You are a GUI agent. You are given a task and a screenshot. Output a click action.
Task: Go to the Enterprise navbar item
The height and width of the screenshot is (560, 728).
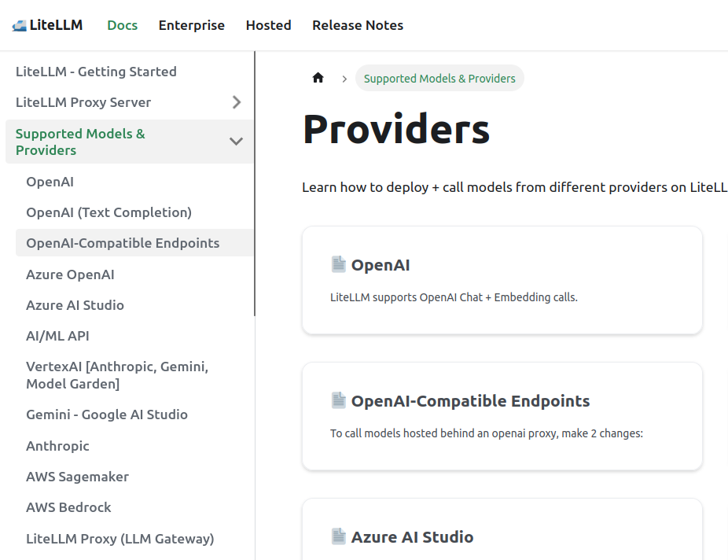click(x=191, y=25)
